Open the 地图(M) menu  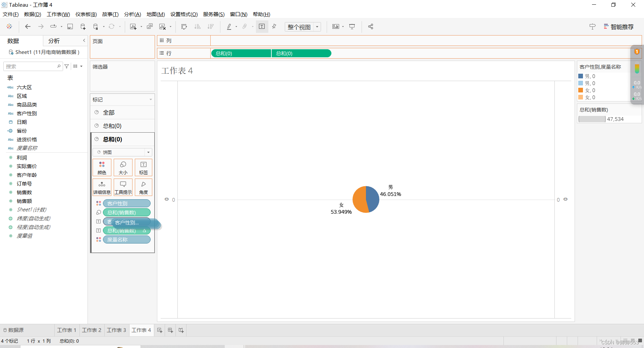tap(156, 14)
